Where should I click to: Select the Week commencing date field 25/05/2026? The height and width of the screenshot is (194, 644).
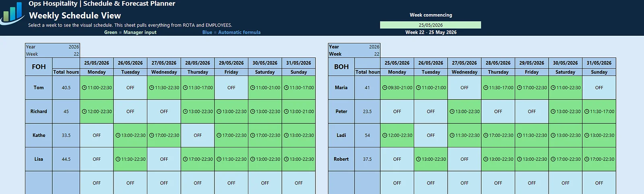[x=430, y=25]
